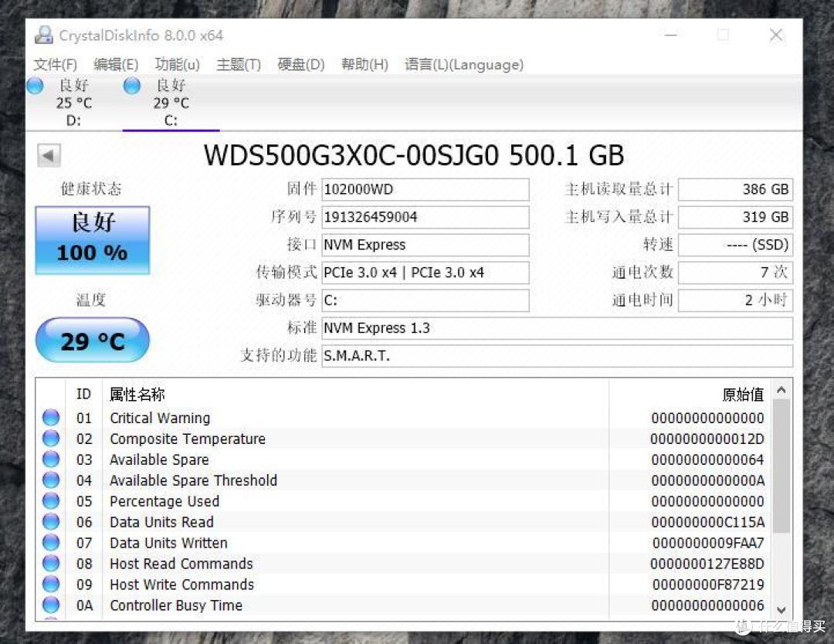Minimize the CrystalDiskInfo window
834x644 pixels.
[671, 35]
